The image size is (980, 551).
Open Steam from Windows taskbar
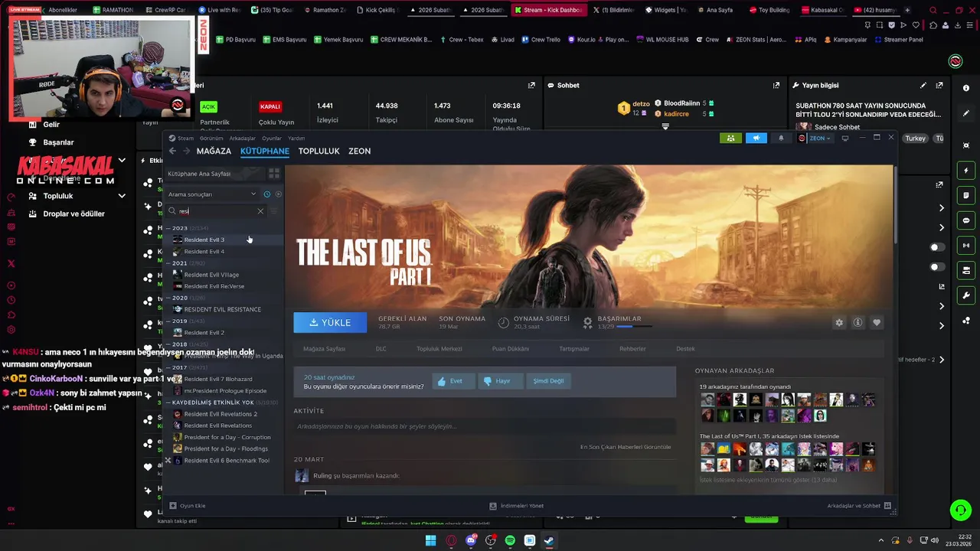[x=549, y=540]
